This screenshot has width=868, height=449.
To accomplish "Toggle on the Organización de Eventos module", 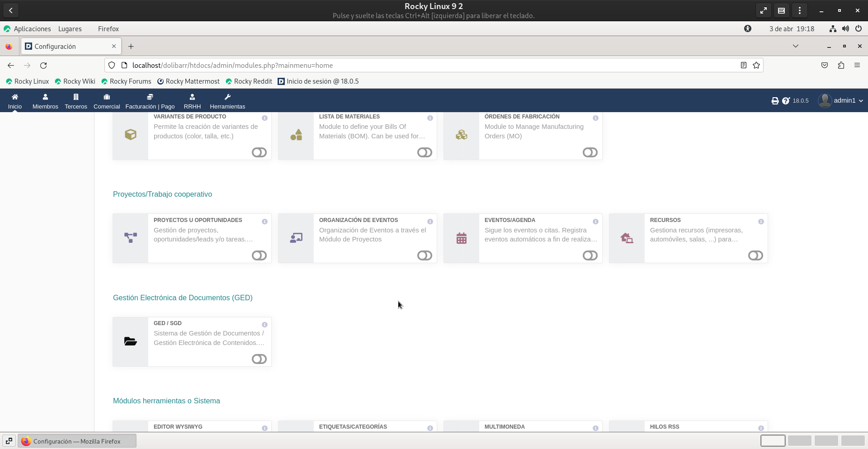I will [425, 255].
